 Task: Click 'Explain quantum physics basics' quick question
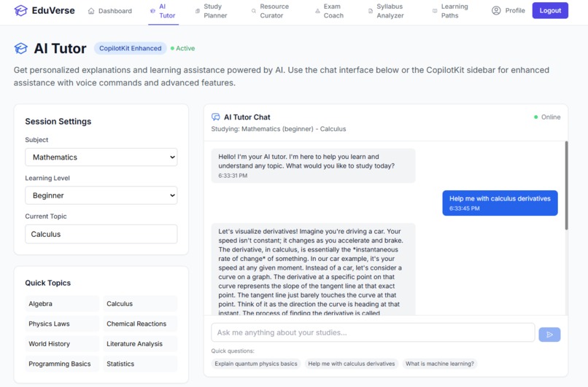[256, 364]
